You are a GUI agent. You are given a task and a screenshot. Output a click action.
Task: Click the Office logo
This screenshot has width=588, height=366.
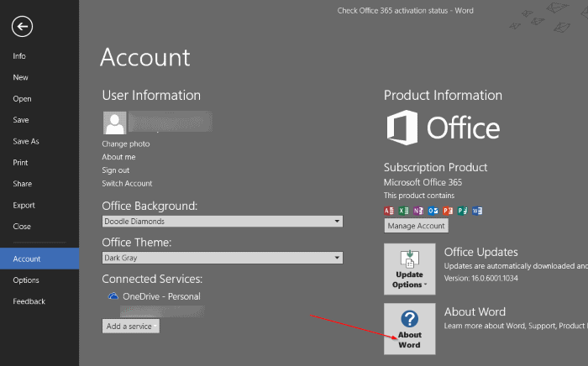(444, 128)
